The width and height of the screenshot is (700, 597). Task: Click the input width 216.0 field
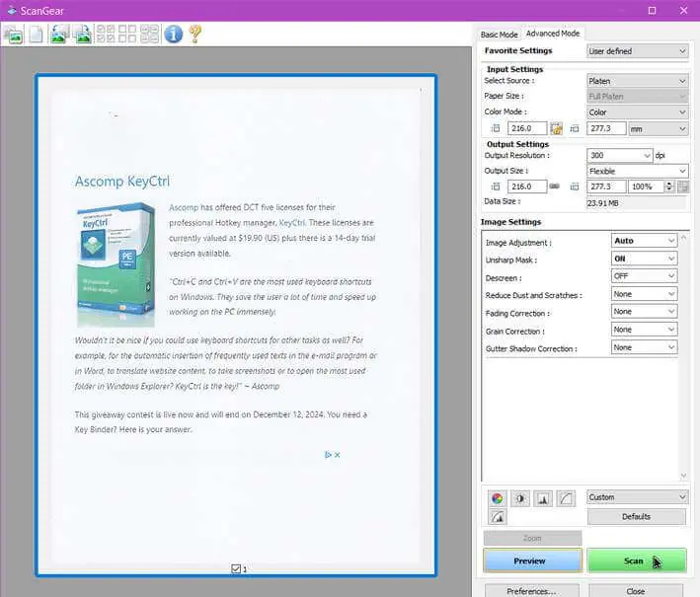[x=527, y=128]
